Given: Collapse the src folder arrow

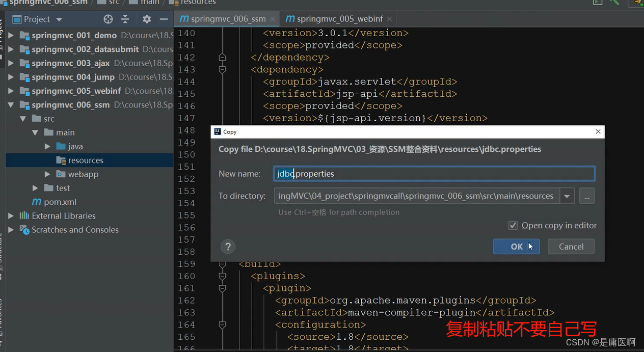Looking at the screenshot, I should [x=23, y=119].
